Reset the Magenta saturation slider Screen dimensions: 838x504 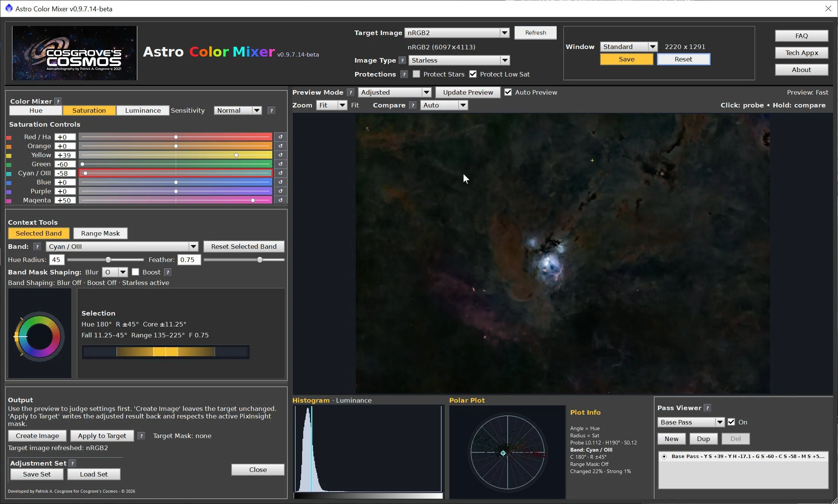280,200
